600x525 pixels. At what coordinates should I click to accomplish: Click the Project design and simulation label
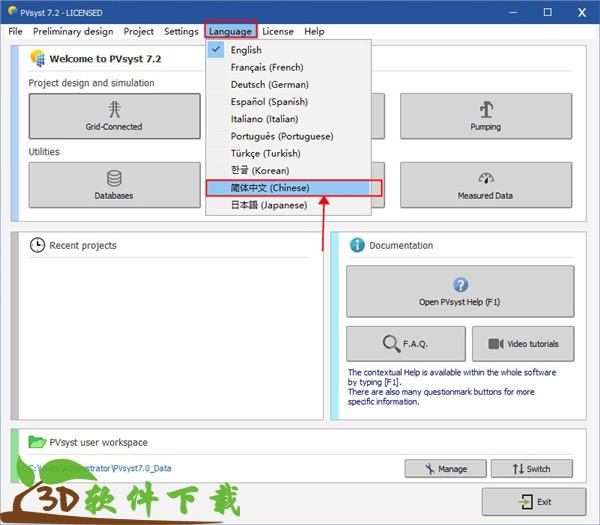click(x=91, y=83)
